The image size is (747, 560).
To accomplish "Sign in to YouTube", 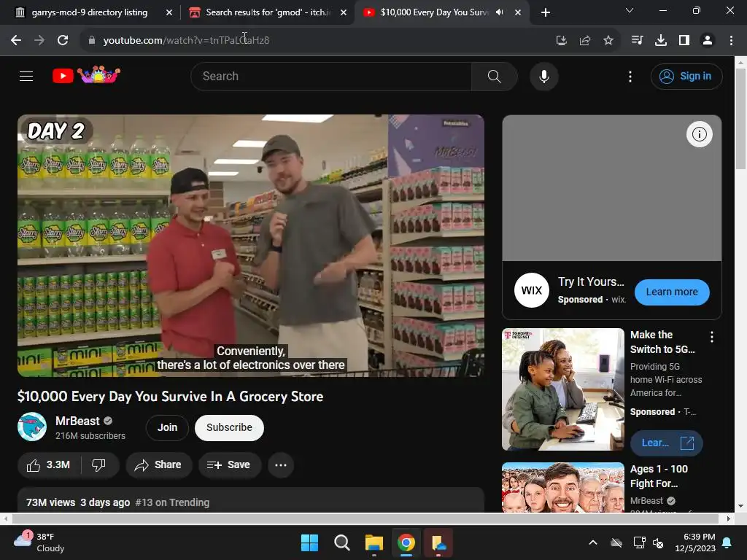I will (x=686, y=76).
